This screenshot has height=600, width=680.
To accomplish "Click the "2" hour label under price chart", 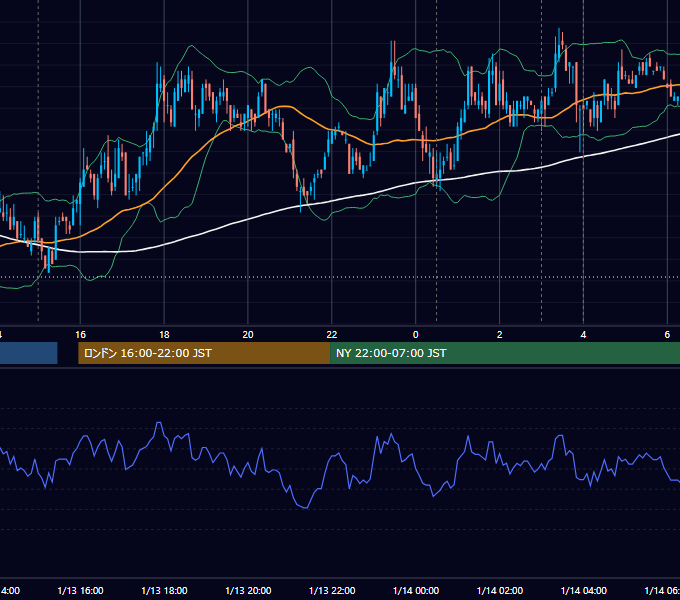I will point(499,335).
